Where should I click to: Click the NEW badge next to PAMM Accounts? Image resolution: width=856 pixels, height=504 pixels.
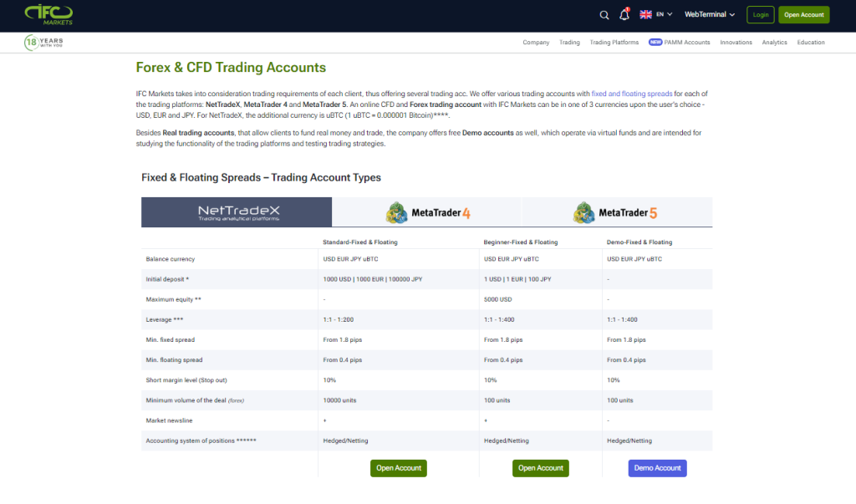pyautogui.click(x=655, y=41)
